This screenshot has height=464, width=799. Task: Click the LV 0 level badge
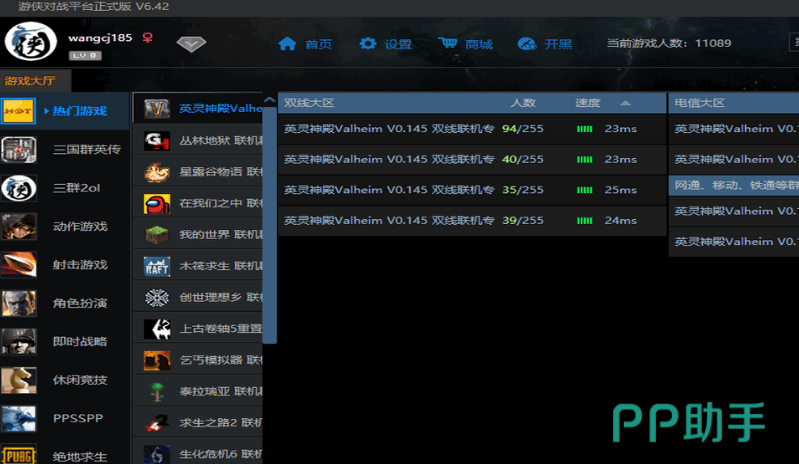pyautogui.click(x=85, y=56)
